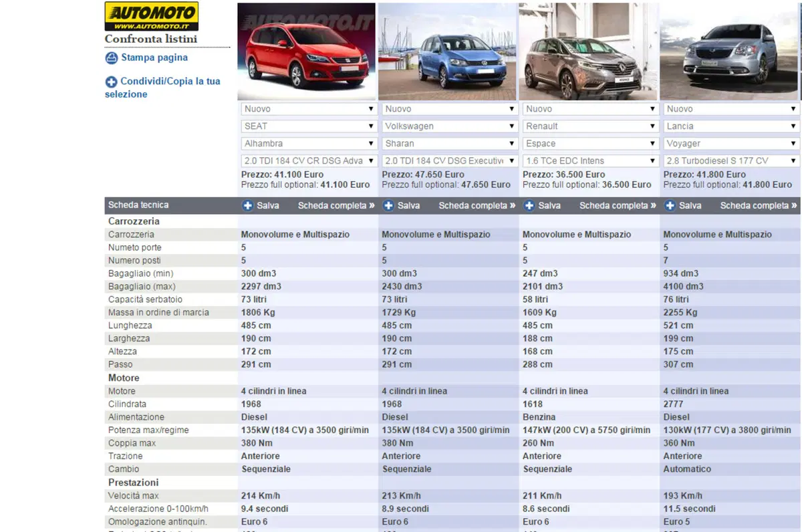802x532 pixels.
Task: Open Condividi/Copia la tua selezione link
Action: coord(162,88)
